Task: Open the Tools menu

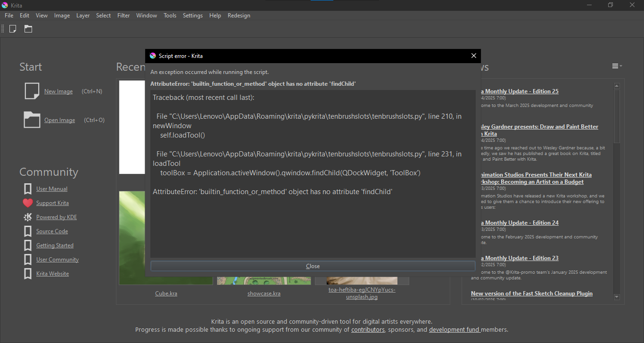Action: pyautogui.click(x=170, y=16)
